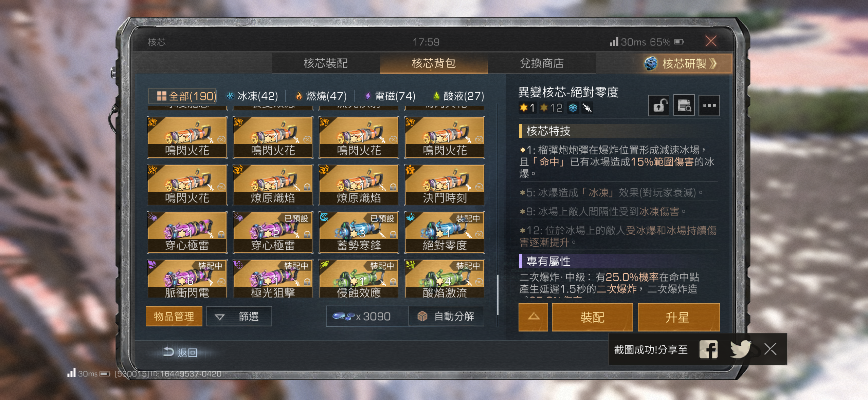This screenshot has width=868, height=400.
Task: Toggle the lock icon for the selected core
Action: [x=658, y=106]
